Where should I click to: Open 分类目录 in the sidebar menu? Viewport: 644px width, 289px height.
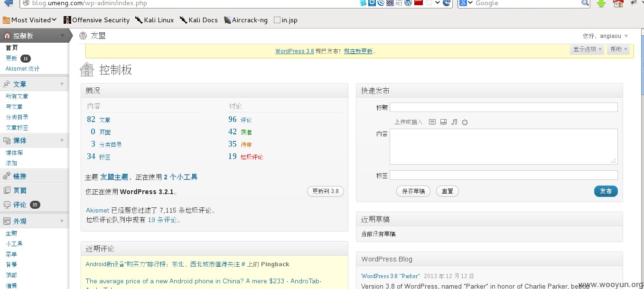(x=17, y=117)
